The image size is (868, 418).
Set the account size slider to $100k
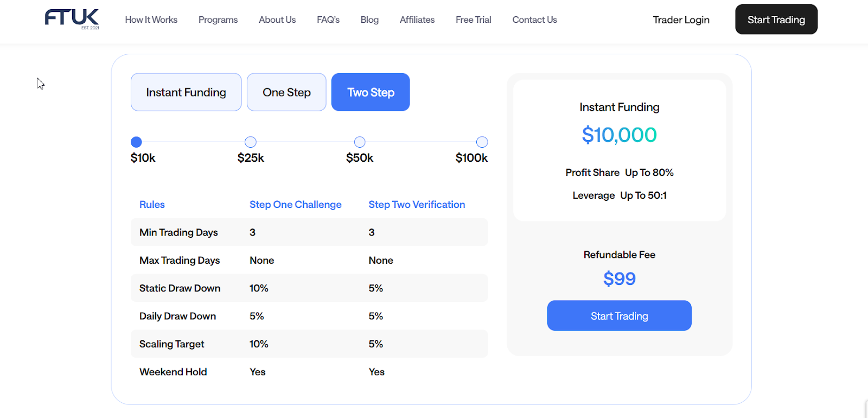click(482, 142)
